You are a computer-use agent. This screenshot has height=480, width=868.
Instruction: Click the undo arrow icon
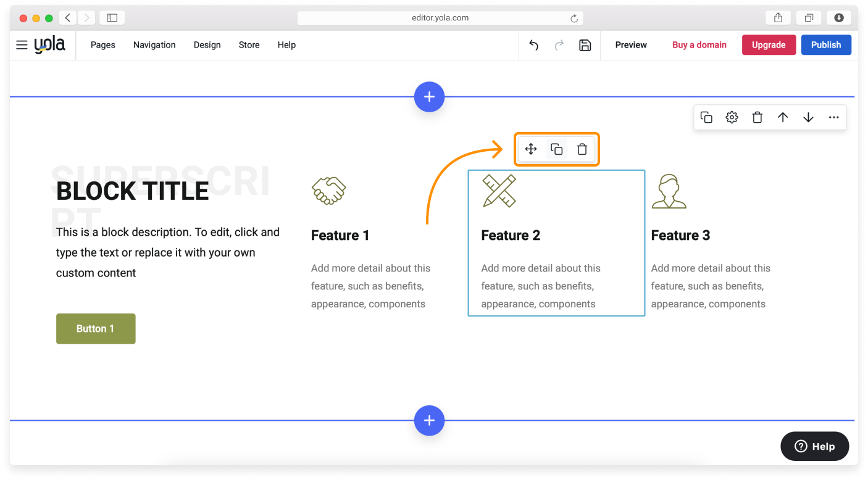click(534, 45)
